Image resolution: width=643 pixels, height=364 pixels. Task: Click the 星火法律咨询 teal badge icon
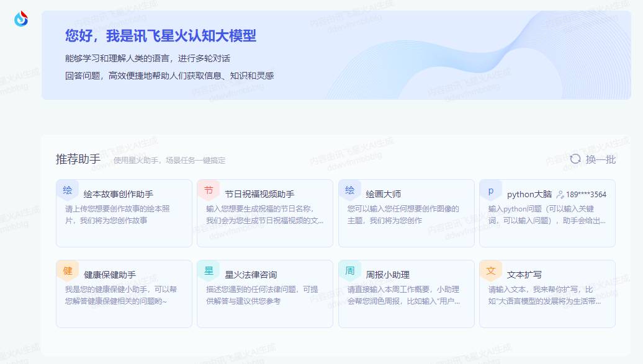[x=208, y=271]
